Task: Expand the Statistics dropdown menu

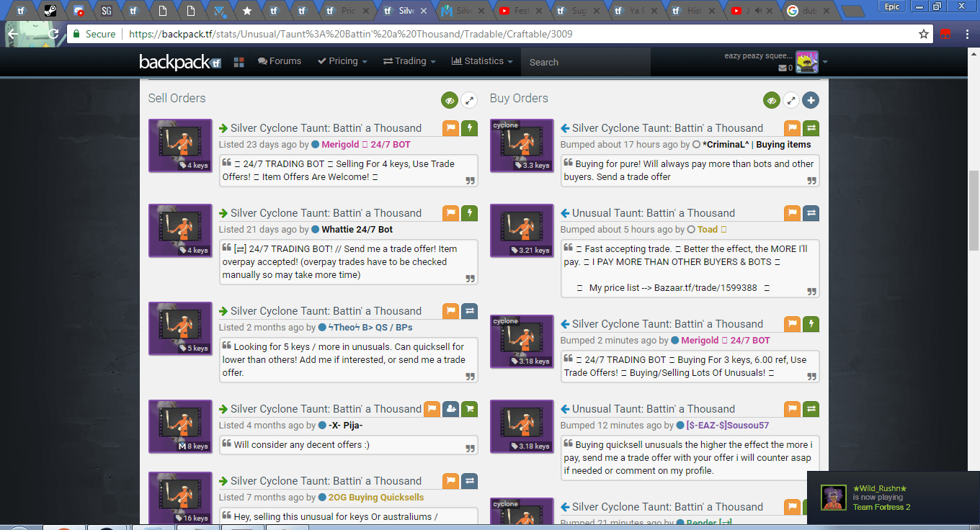Action: click(x=482, y=61)
